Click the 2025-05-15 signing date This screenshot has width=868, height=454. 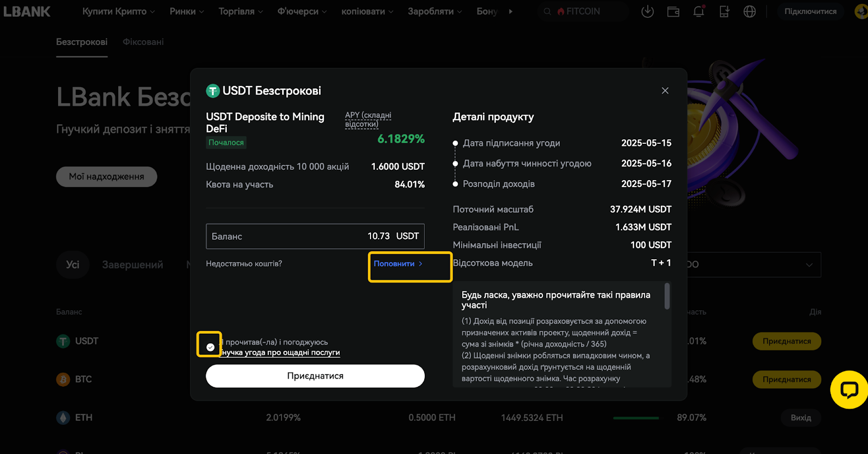point(646,143)
